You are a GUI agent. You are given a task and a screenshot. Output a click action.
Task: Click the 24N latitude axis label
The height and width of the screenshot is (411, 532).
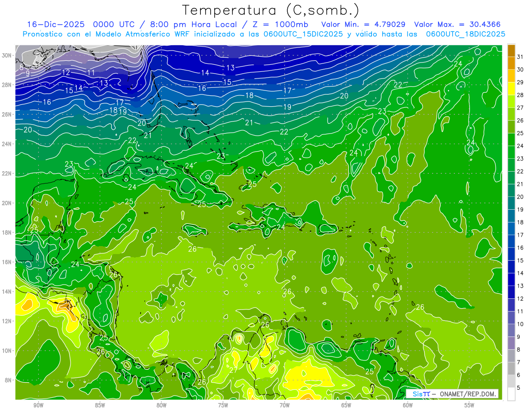pyautogui.click(x=7, y=144)
